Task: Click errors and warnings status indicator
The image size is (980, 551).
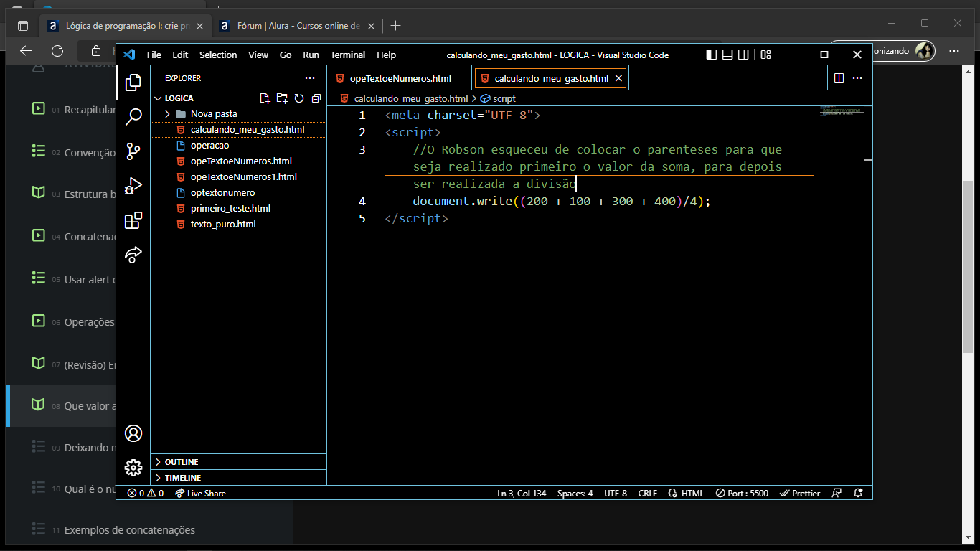Action: (x=146, y=494)
